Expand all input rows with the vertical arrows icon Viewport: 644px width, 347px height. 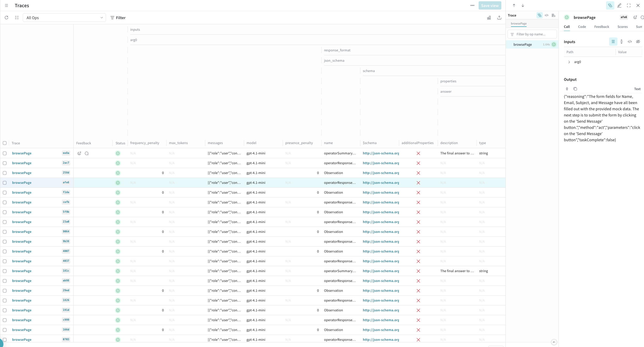click(x=621, y=42)
